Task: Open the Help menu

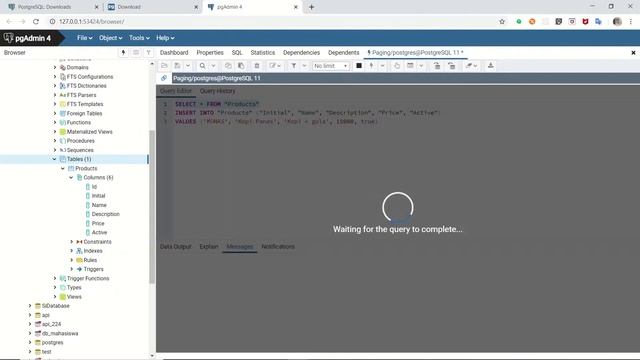Action: (165, 38)
